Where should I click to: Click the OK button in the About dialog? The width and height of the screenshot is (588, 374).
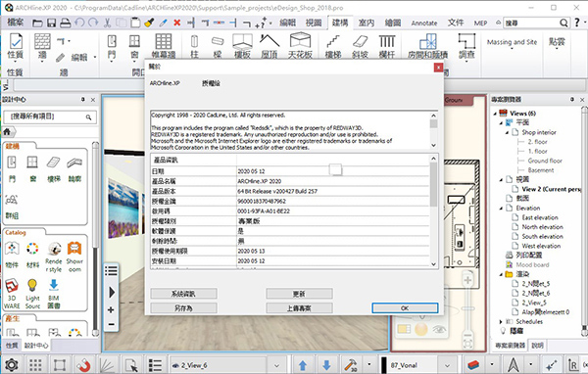point(405,308)
